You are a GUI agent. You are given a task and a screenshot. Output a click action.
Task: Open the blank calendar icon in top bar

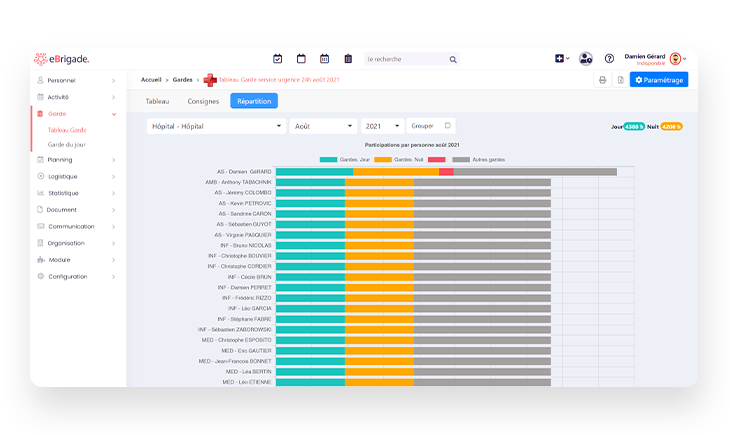(x=301, y=59)
